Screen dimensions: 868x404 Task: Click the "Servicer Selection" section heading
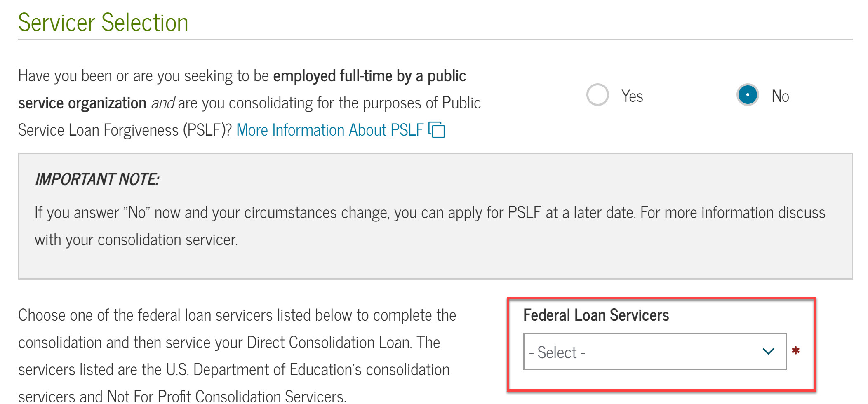click(x=103, y=22)
